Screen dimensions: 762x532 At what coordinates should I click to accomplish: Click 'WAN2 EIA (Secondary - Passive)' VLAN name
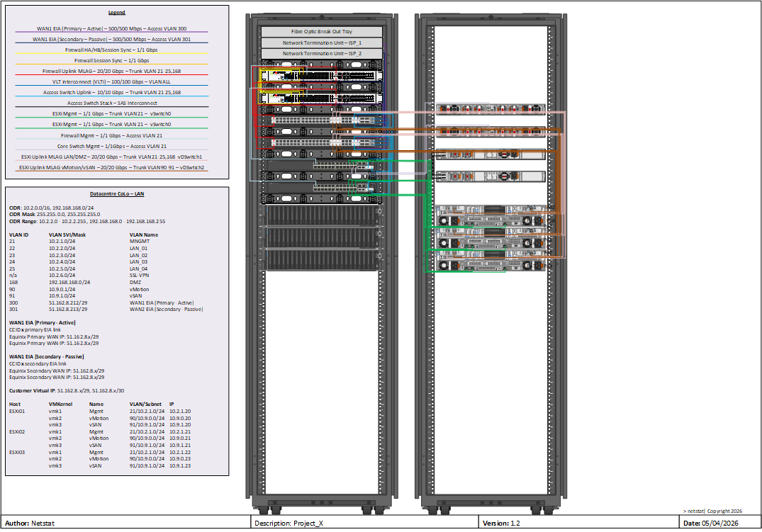166,310
